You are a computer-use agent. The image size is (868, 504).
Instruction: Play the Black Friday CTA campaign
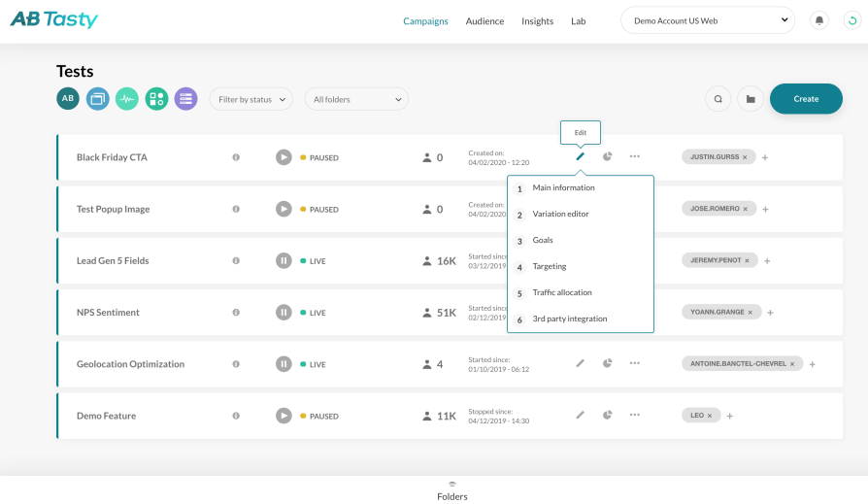[x=284, y=157]
